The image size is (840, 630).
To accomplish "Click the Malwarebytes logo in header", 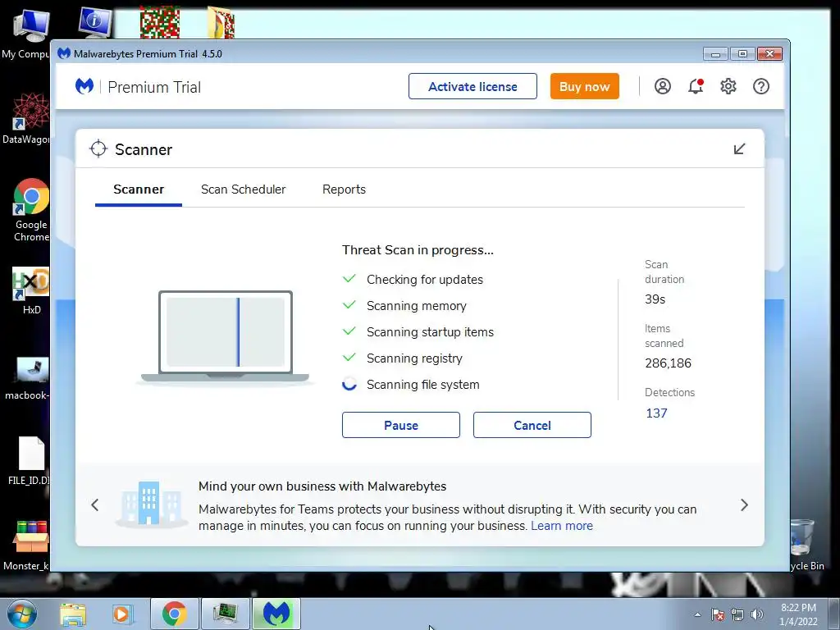I will click(84, 86).
